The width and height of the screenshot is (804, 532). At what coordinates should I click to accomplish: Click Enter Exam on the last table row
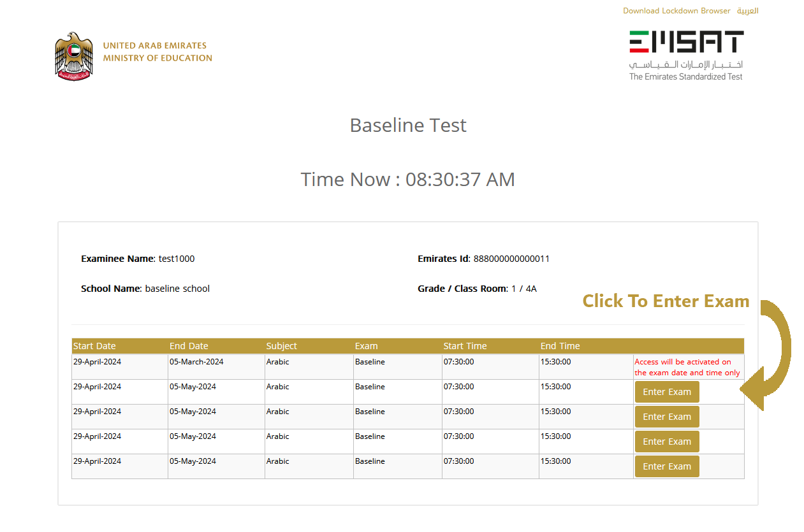666,466
